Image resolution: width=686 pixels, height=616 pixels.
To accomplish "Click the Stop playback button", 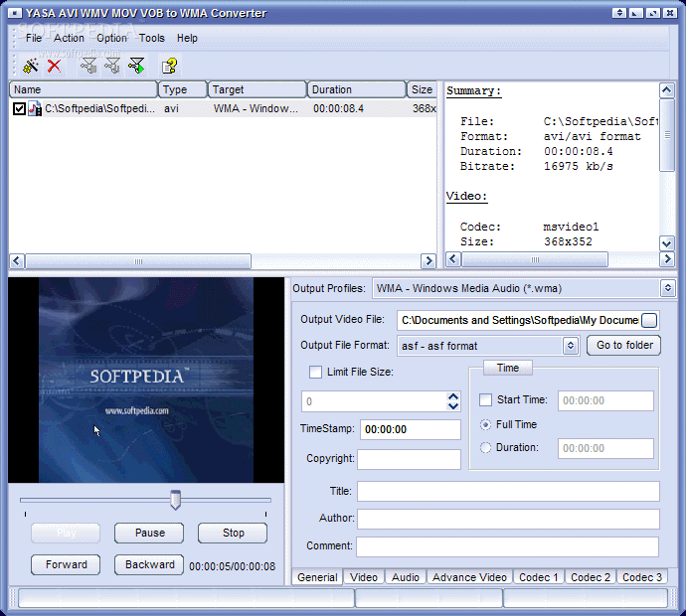I will [x=233, y=533].
